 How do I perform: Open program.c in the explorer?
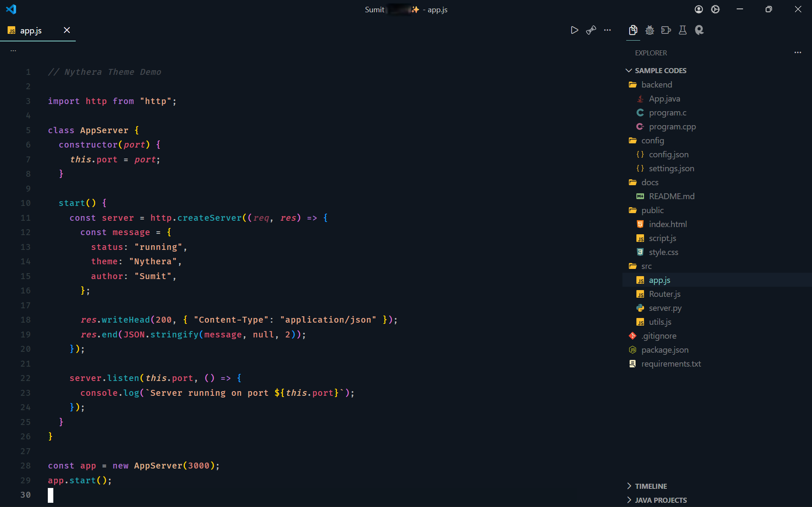tap(717, 112)
